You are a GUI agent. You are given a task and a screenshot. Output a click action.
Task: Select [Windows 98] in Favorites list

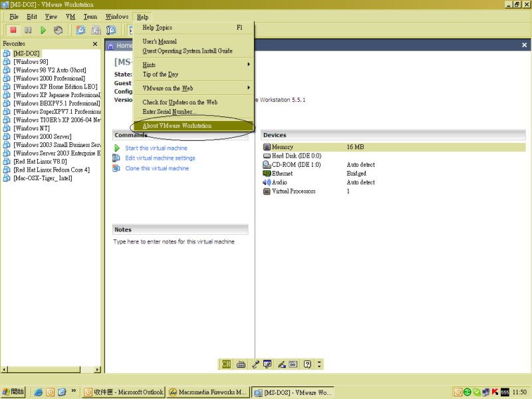(x=31, y=61)
